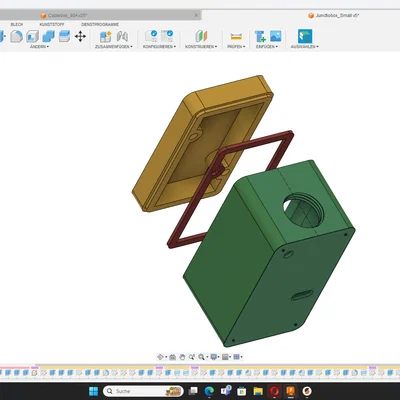Choose the Offset Face tool icon

[x=64, y=36]
